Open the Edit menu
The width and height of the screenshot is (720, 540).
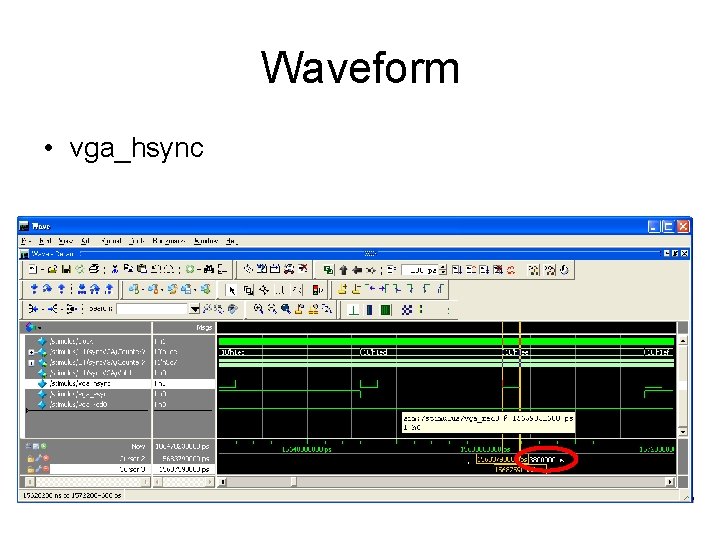click(x=45, y=241)
